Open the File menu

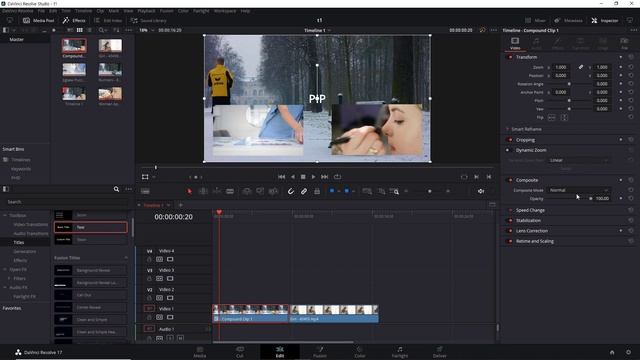coord(41,11)
